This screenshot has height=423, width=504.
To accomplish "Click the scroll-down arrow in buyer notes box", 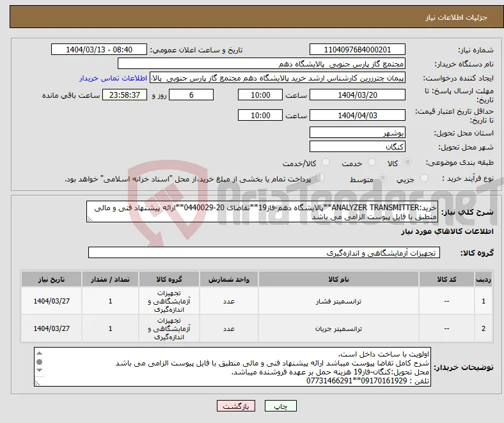I will coord(39,371).
